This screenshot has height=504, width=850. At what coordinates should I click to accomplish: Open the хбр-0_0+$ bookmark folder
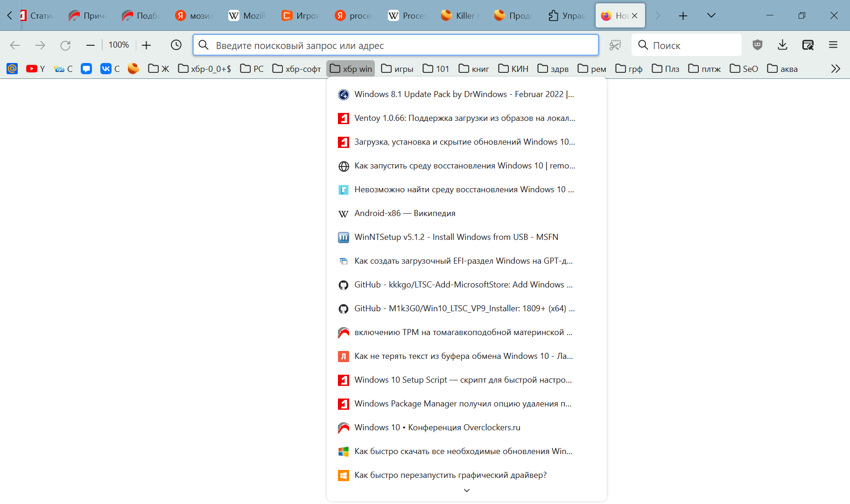[205, 69]
